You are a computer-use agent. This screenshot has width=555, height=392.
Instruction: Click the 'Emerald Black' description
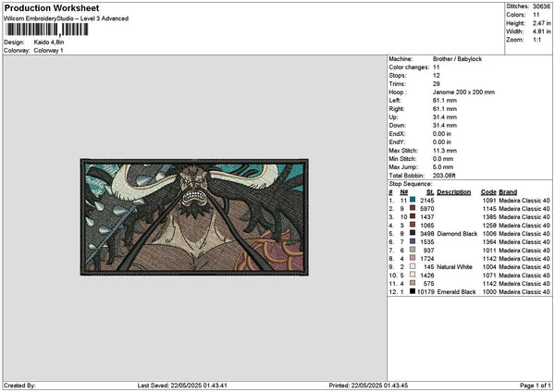click(457, 292)
